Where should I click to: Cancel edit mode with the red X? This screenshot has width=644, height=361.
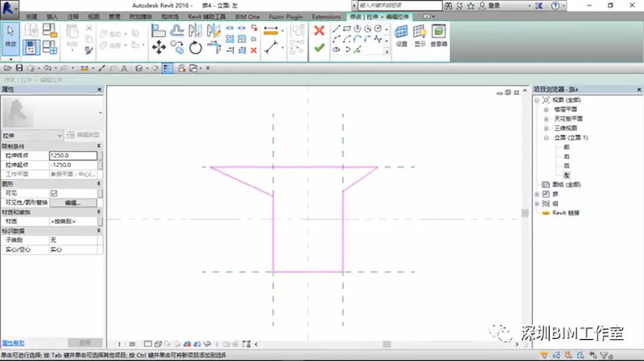(319, 30)
